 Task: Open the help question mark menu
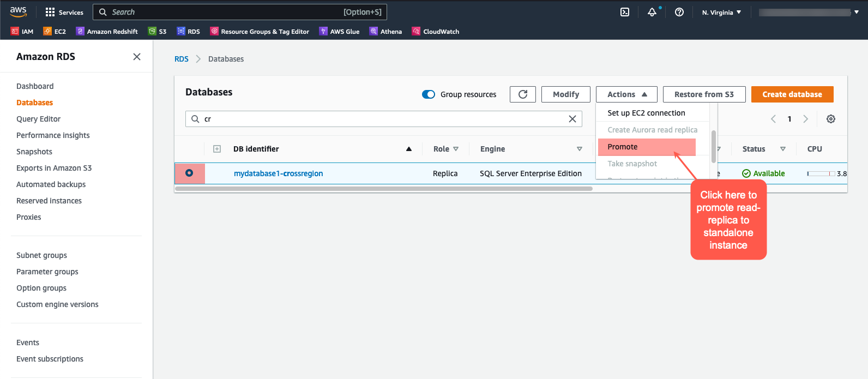tap(679, 12)
